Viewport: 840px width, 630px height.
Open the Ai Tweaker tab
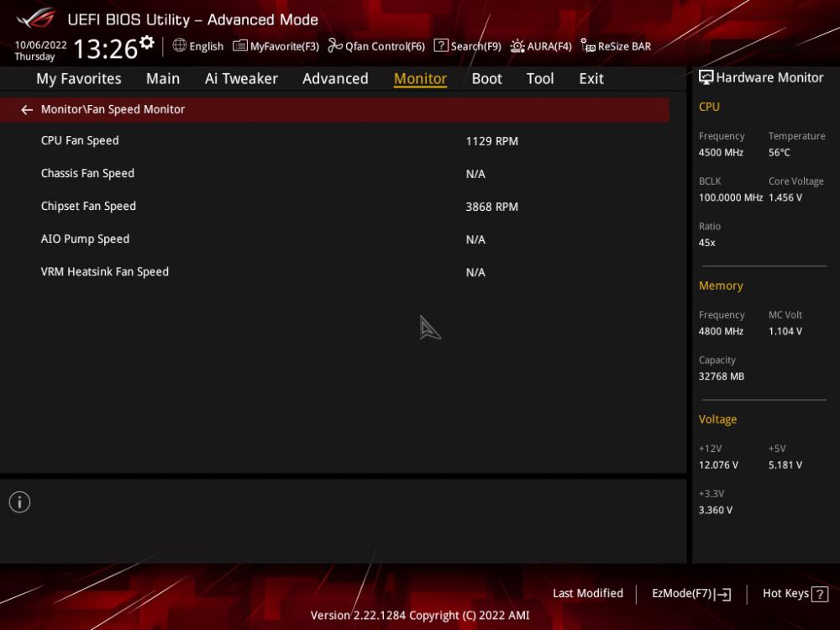pyautogui.click(x=241, y=79)
